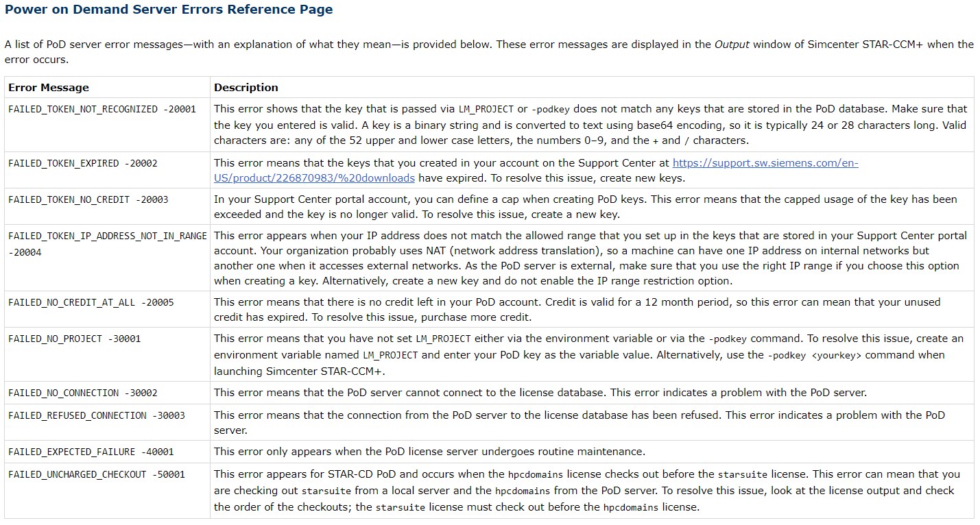Click the Power on Demand page heading

(x=169, y=10)
